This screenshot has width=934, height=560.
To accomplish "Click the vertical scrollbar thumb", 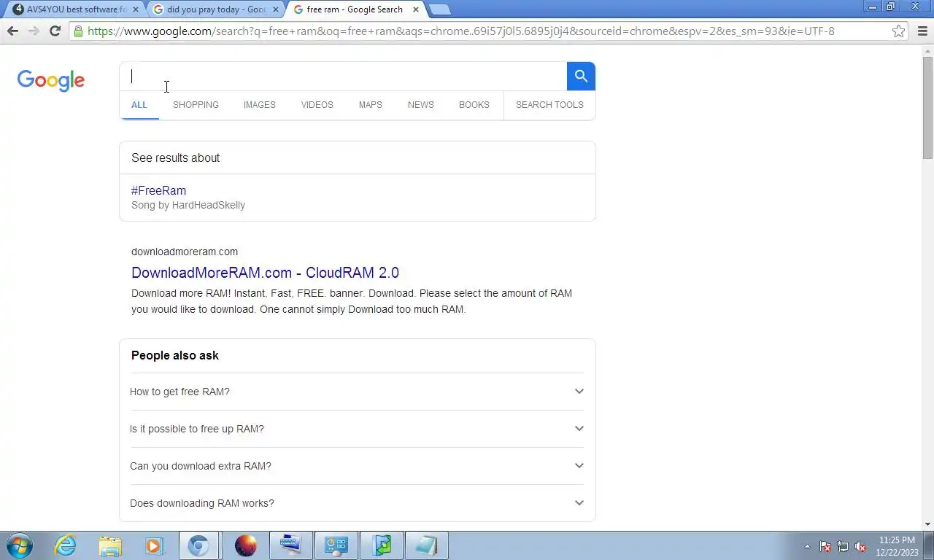I will [x=927, y=106].
